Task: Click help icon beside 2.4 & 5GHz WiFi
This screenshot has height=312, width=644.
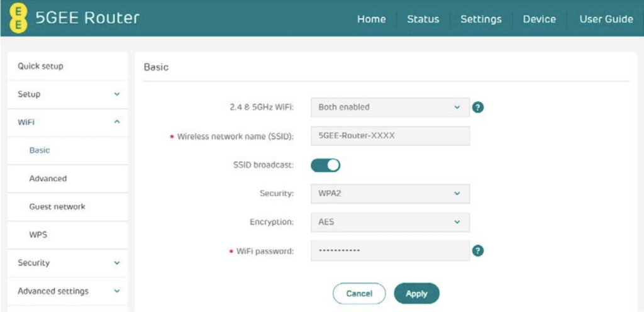Action: point(478,108)
